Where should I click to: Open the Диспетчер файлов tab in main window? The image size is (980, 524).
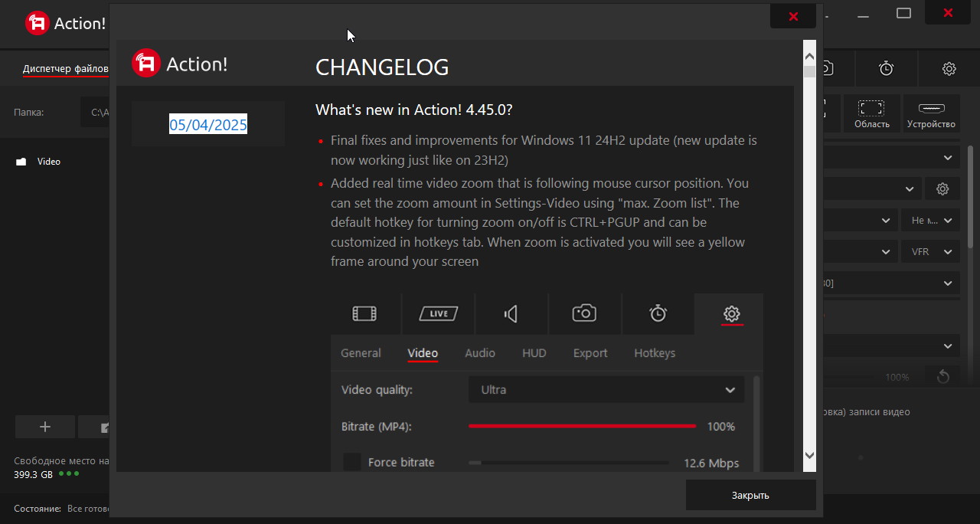tap(66, 69)
